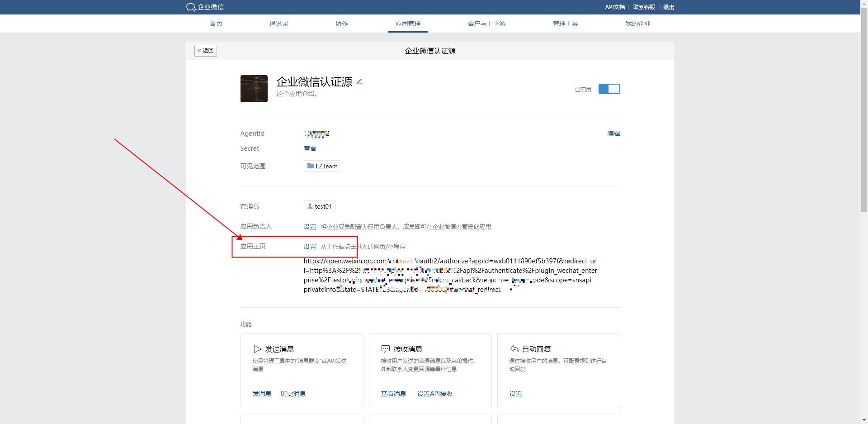Toggle the 已启用 app enable switch
Screen dimensions: 868x424
pos(609,89)
